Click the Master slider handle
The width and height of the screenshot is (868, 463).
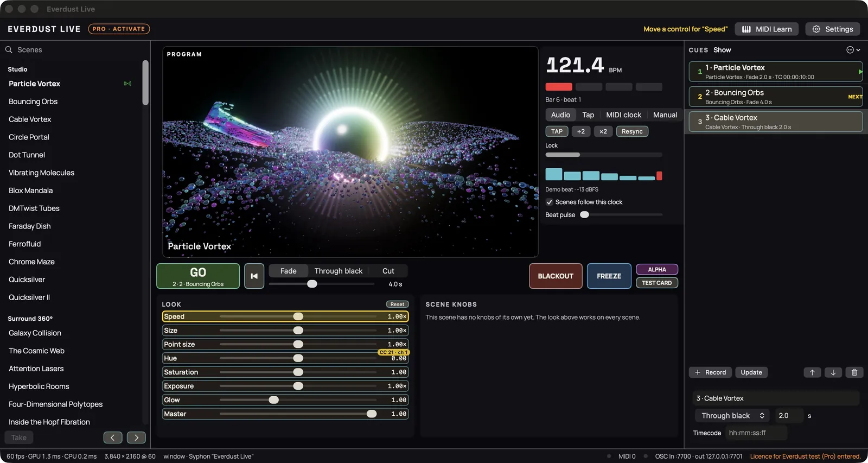[372, 414]
